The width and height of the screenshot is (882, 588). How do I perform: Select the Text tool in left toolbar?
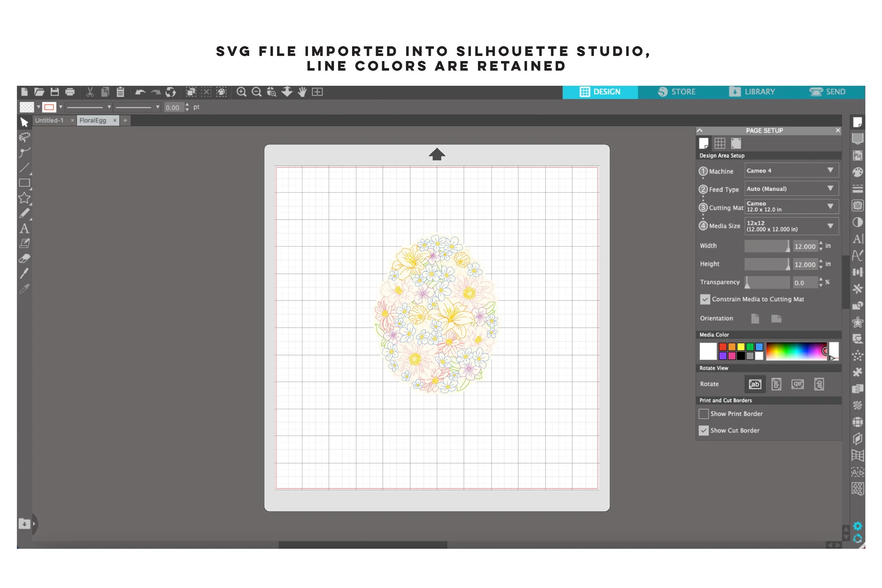point(24,228)
